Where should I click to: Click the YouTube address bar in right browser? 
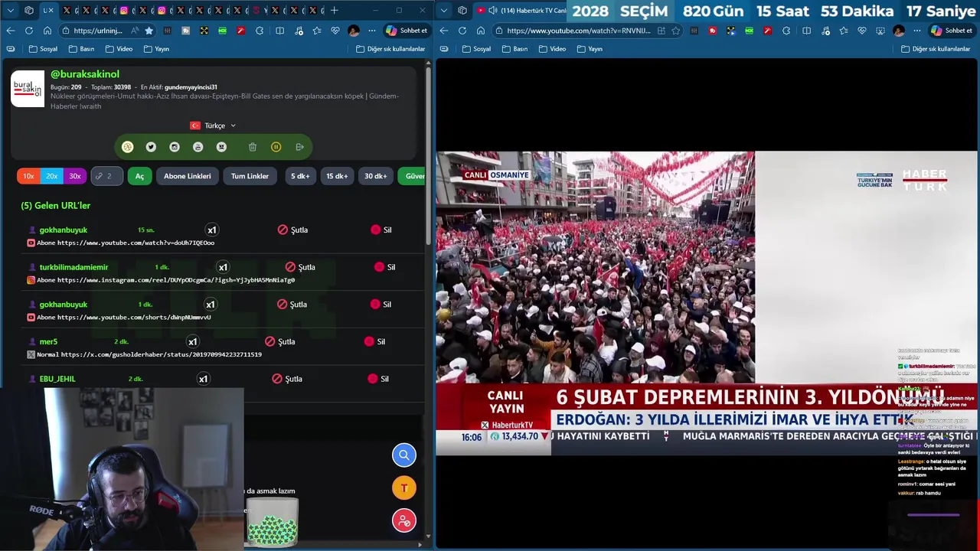click(578, 31)
